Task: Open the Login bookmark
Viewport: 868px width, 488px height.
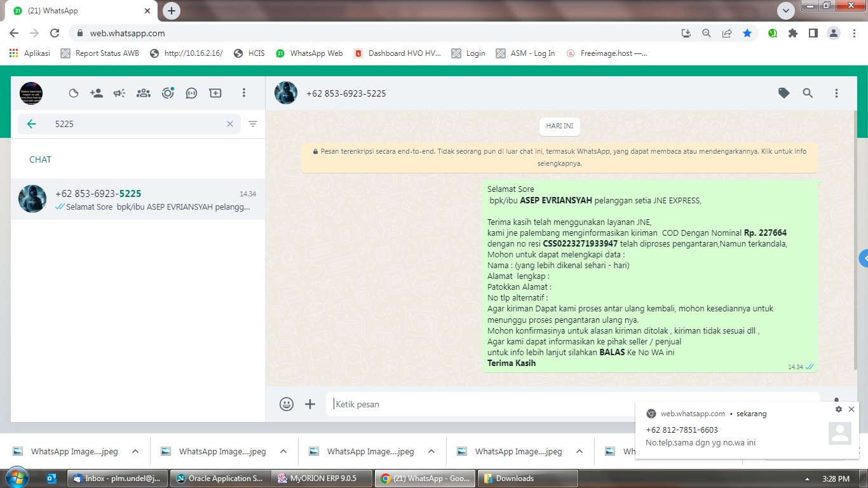Action: click(x=468, y=53)
